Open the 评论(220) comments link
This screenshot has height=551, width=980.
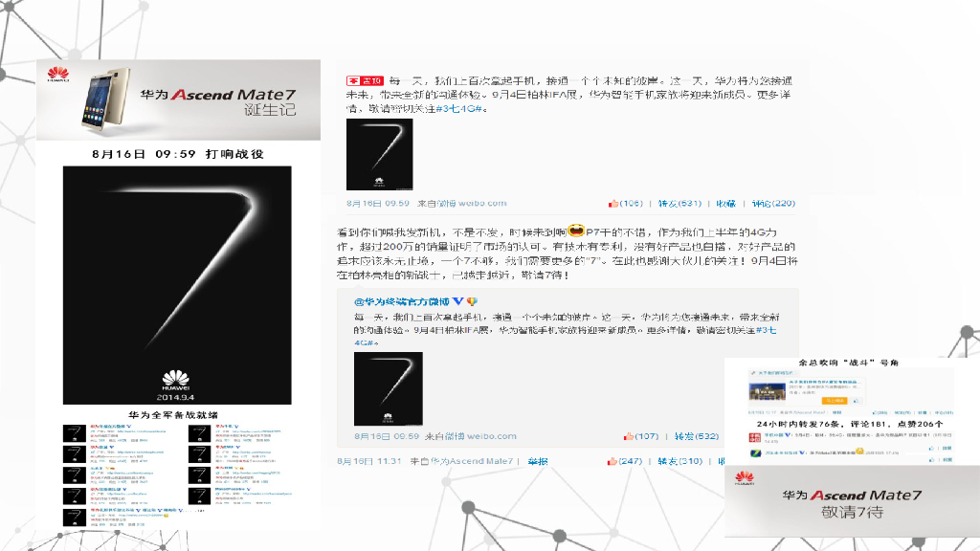773,203
